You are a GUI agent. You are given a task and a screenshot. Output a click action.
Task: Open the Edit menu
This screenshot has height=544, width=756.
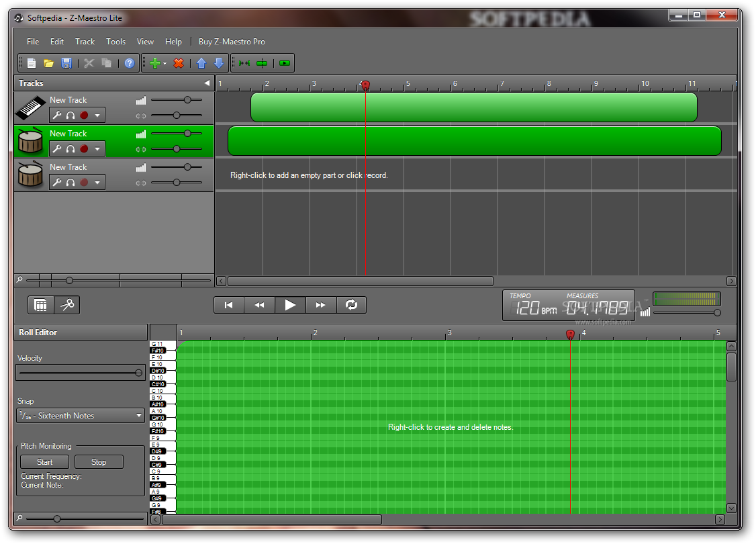57,42
